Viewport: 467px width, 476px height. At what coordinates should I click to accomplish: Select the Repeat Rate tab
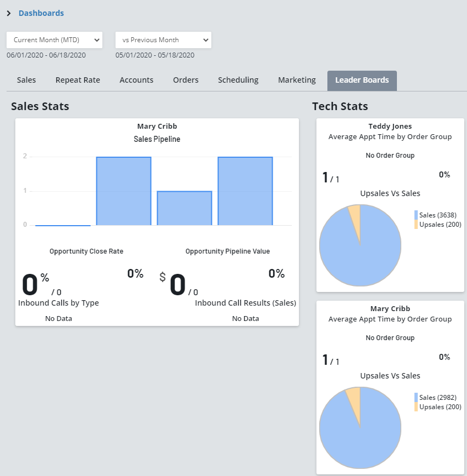point(78,80)
